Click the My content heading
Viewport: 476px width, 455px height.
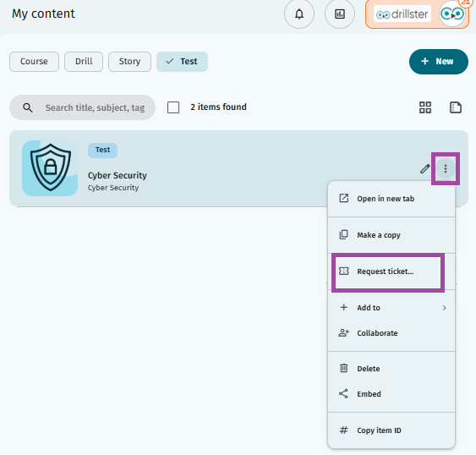click(43, 14)
